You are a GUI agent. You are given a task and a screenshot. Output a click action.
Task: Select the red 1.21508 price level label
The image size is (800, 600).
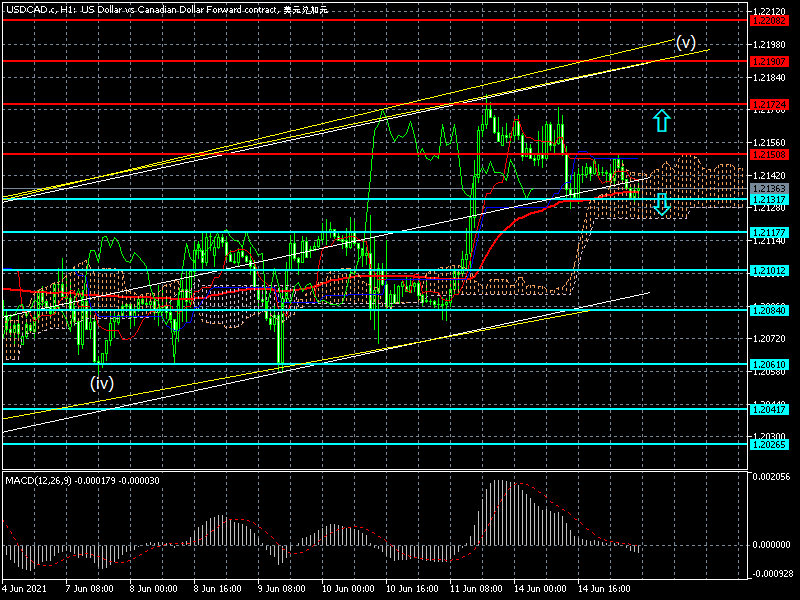coord(769,154)
